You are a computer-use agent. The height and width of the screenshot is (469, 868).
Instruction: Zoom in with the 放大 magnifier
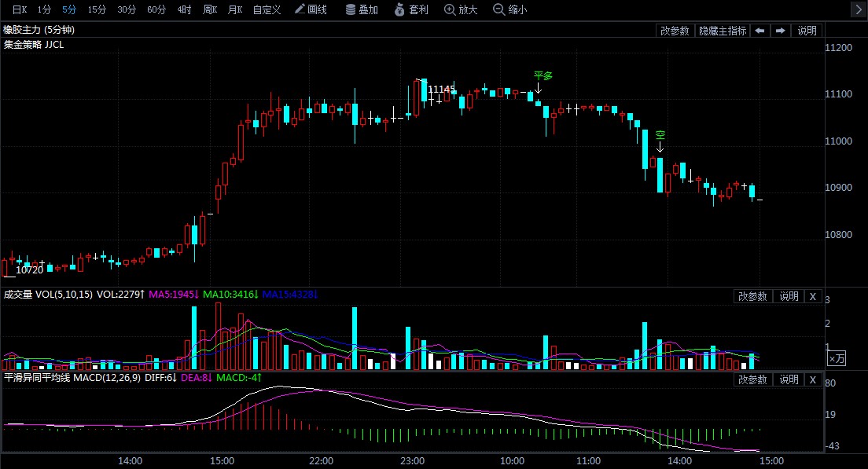(x=461, y=9)
